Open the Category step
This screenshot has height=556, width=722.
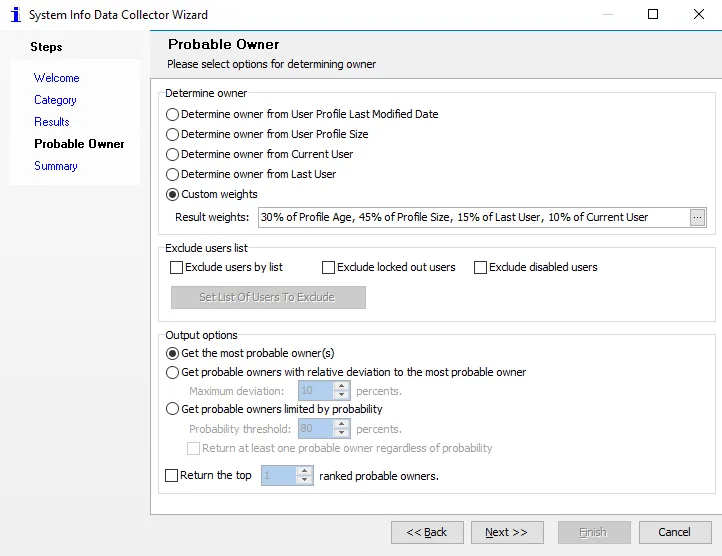[x=55, y=100]
